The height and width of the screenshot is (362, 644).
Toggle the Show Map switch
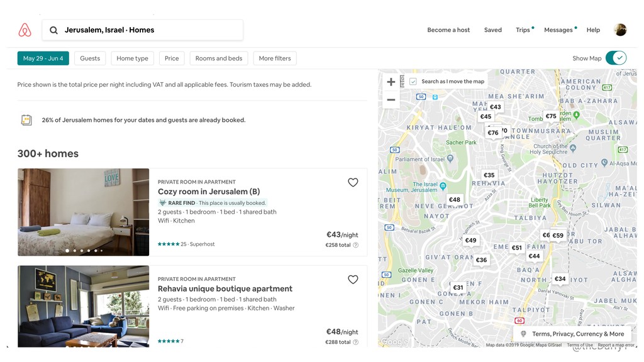point(616,58)
